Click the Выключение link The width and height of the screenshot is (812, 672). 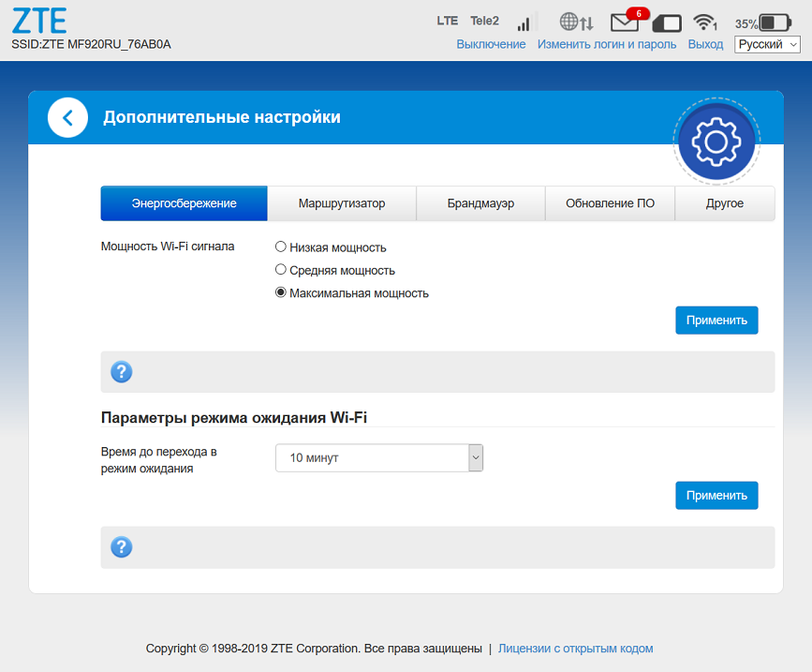(491, 45)
